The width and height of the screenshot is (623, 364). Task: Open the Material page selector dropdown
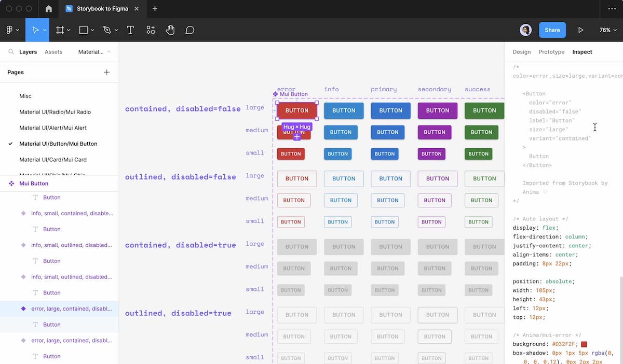pyautogui.click(x=94, y=52)
